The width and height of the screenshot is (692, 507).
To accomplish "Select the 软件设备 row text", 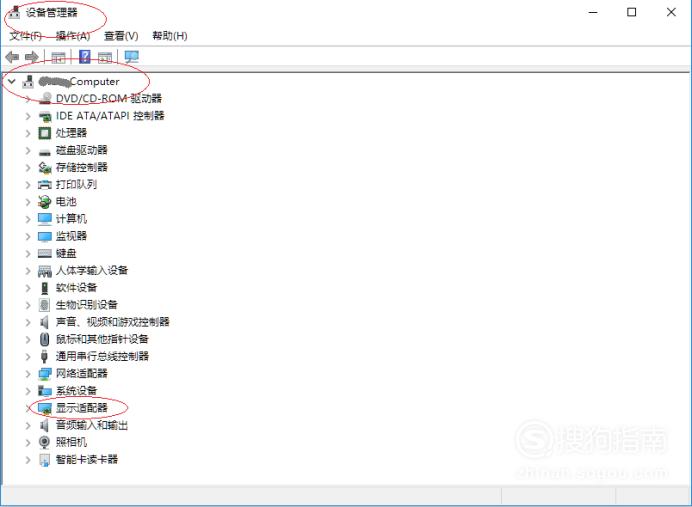I will (x=76, y=288).
